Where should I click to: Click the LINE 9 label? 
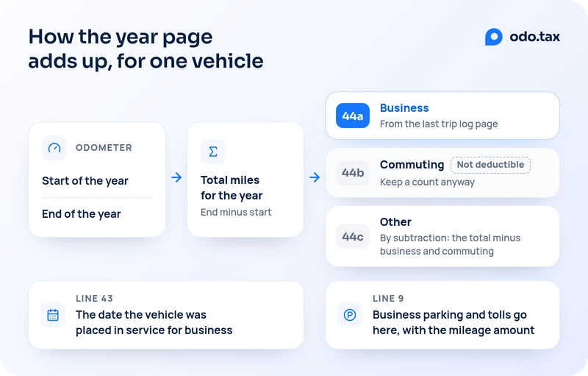[x=388, y=298]
